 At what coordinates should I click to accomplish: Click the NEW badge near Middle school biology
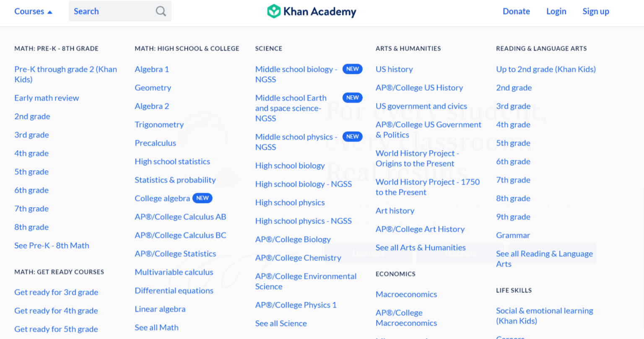(352, 69)
